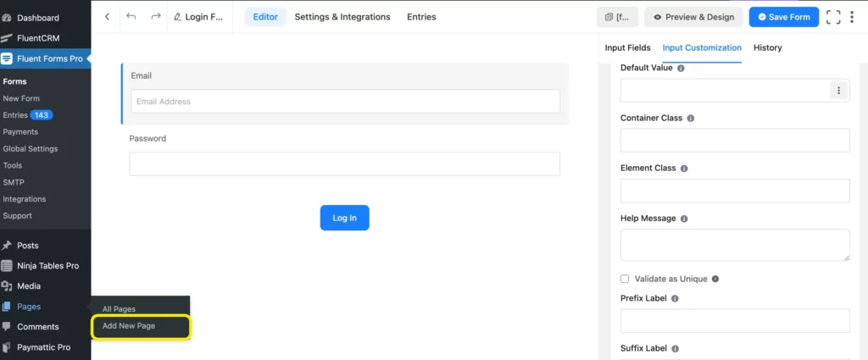Image resolution: width=868 pixels, height=360 pixels.
Task: Enable the Validate as Unique checkbox
Action: pos(625,279)
